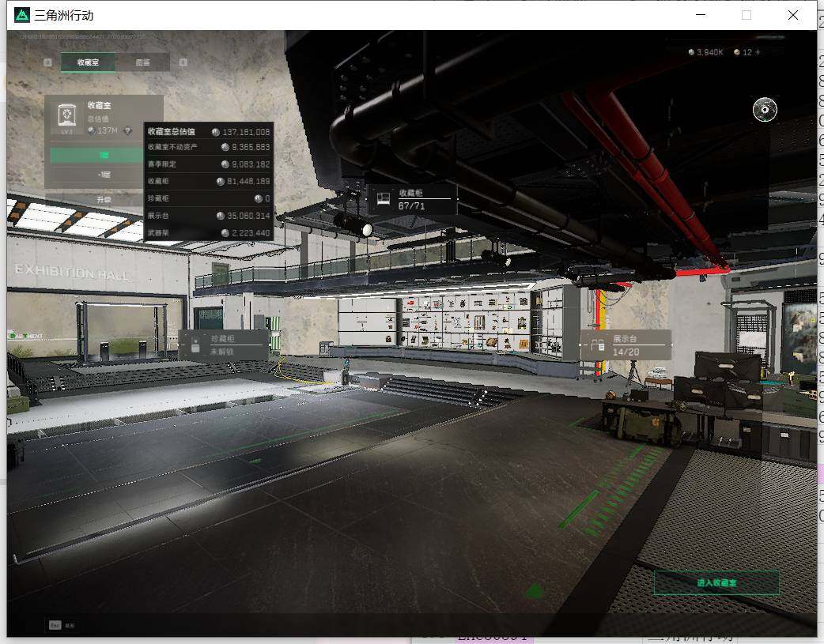Click the lock icon on the 珍藏柜 marker
This screenshot has width=824, height=644.
pyautogui.click(x=195, y=345)
